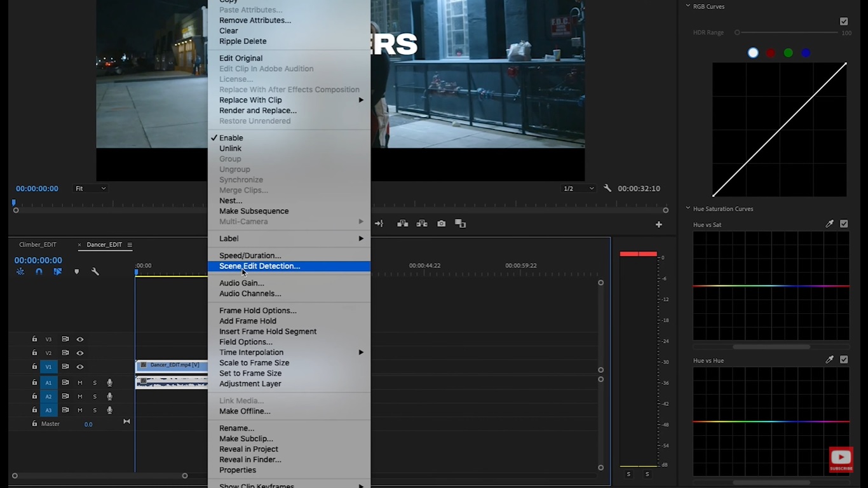Open Comparison View in the Program monitor
868x488 pixels.
459,223
